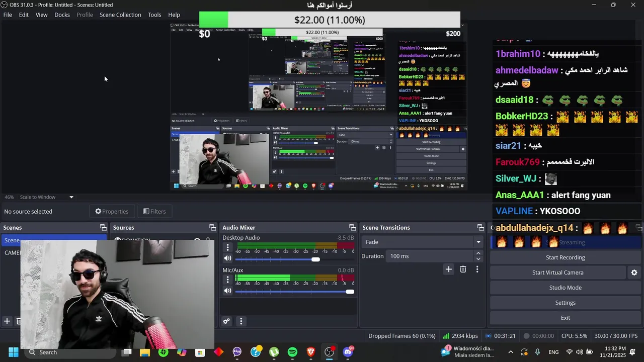Open Audio Mixer three-dot menu at bottom
Viewport: 644px width, 362px height.
click(241, 321)
